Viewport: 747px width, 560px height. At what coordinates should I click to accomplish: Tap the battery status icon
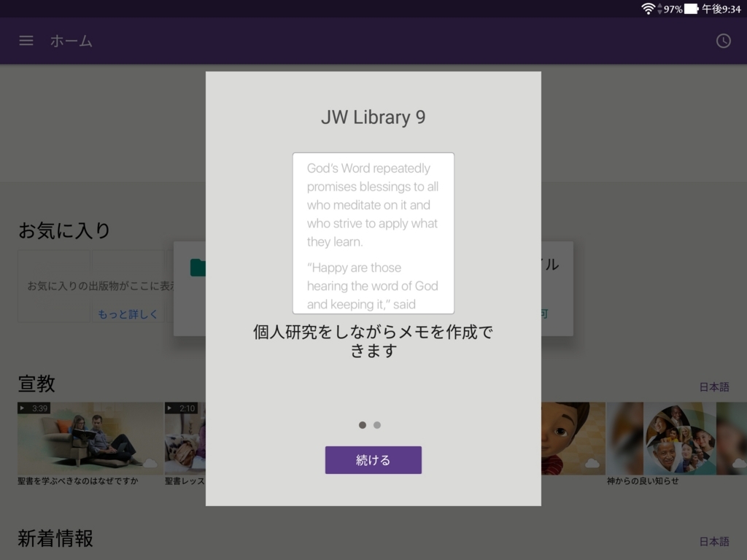click(x=692, y=9)
